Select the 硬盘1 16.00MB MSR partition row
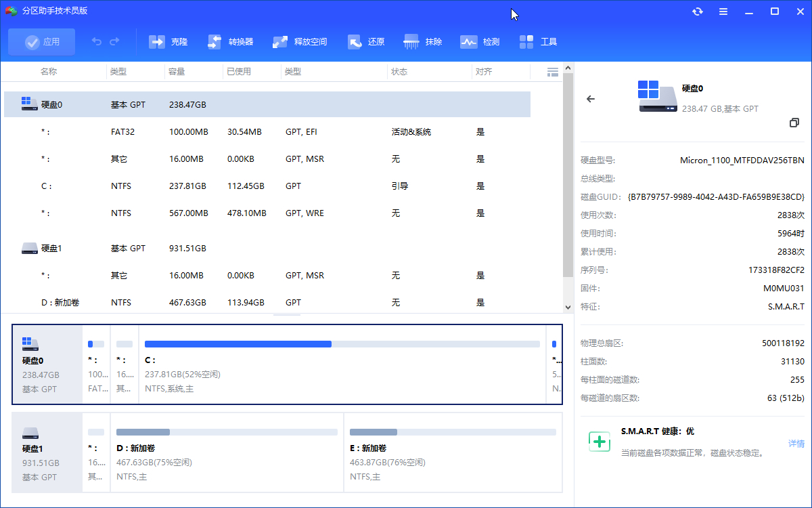 point(267,276)
